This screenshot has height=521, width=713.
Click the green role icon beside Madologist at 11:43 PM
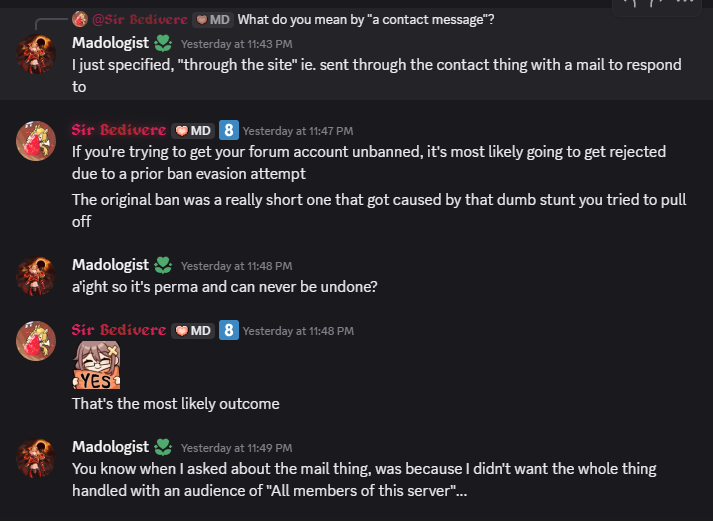point(163,43)
